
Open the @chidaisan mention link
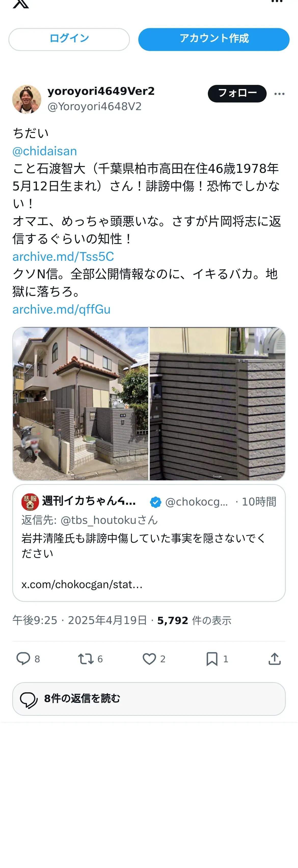[x=45, y=151]
